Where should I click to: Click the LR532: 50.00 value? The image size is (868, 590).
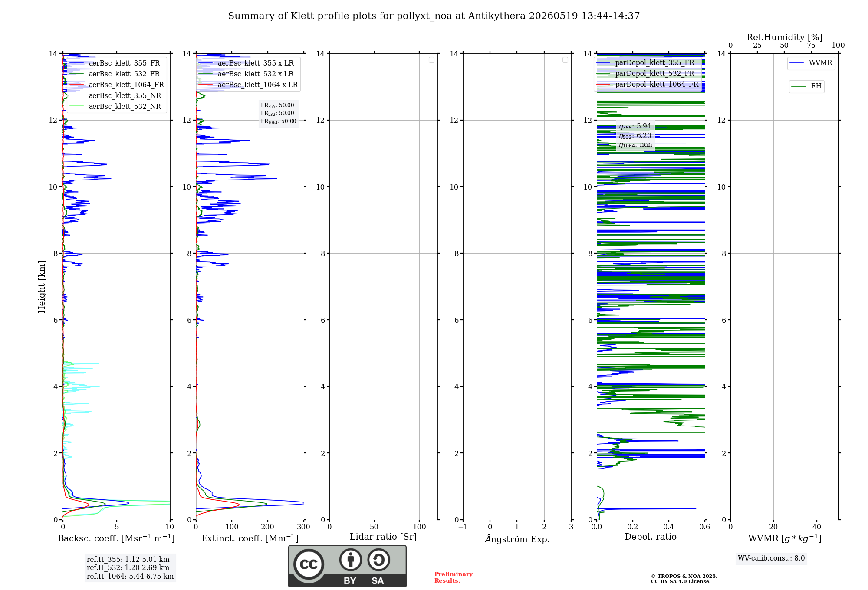click(277, 113)
